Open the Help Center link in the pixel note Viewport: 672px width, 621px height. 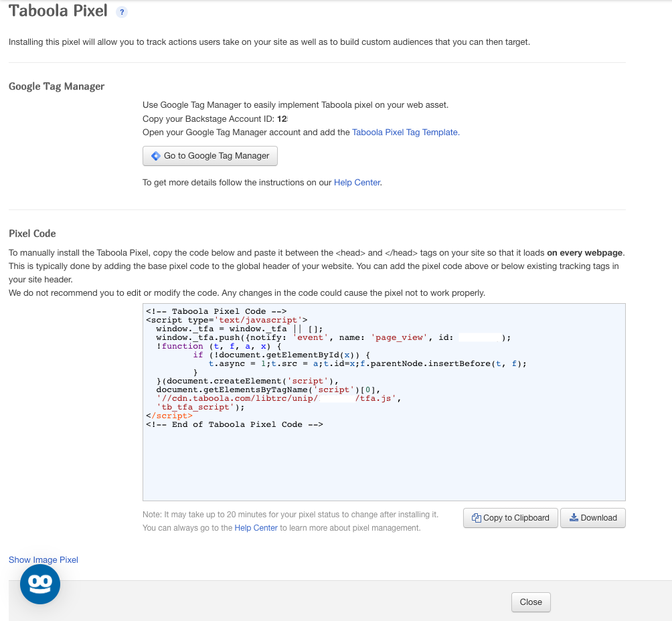[256, 528]
